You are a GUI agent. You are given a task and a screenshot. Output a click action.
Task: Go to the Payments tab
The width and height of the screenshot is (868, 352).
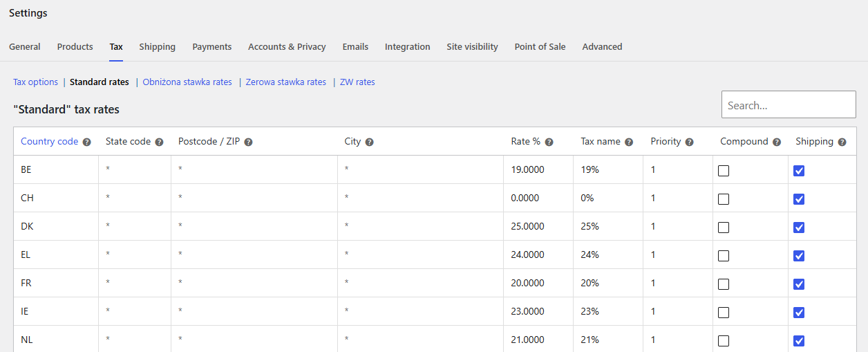tap(212, 47)
